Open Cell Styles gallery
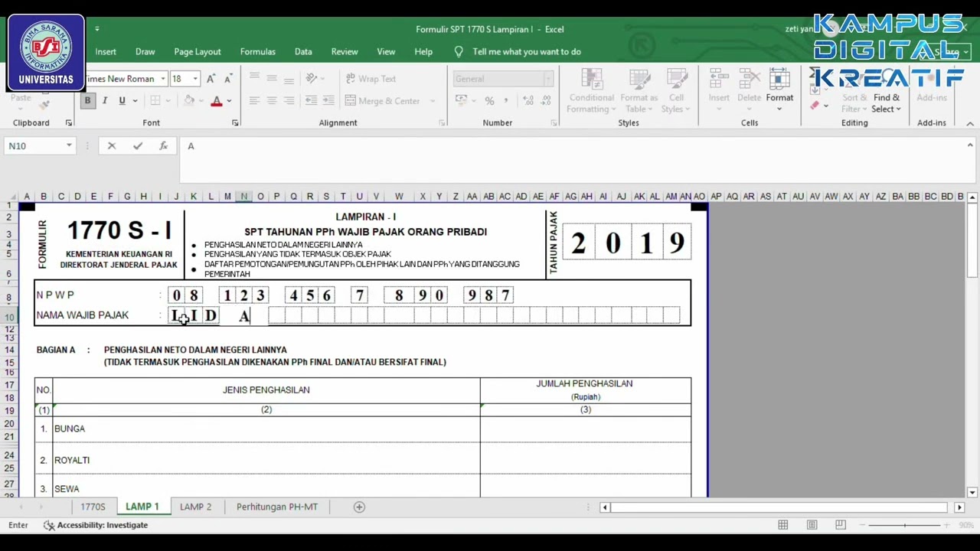Image resolution: width=980 pixels, height=551 pixels. [676, 91]
